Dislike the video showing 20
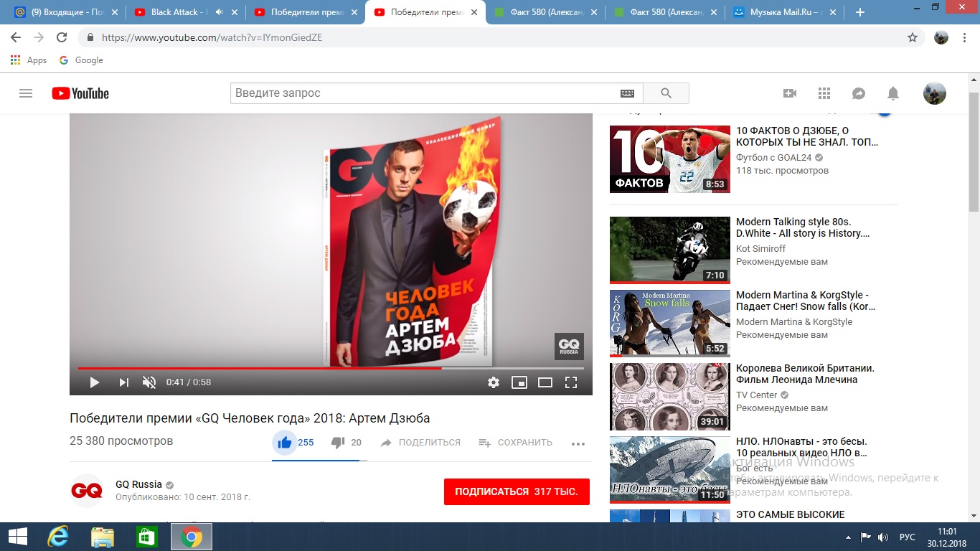This screenshot has width=980, height=551. (346, 443)
